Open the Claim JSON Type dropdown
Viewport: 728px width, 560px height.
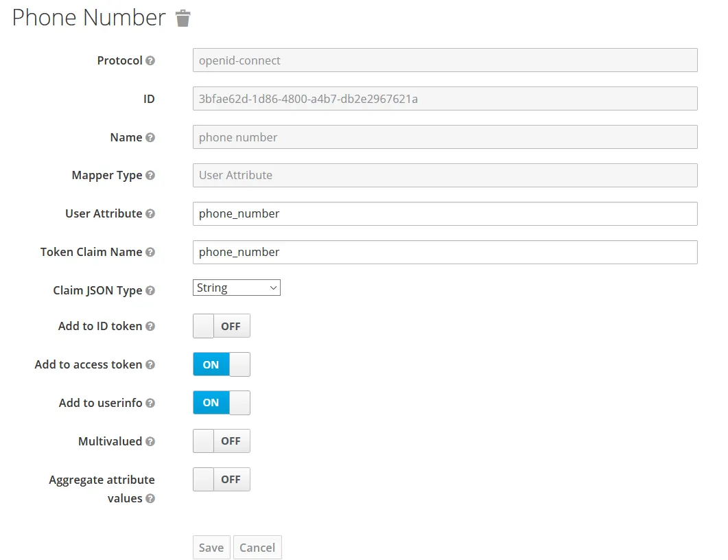click(x=236, y=288)
